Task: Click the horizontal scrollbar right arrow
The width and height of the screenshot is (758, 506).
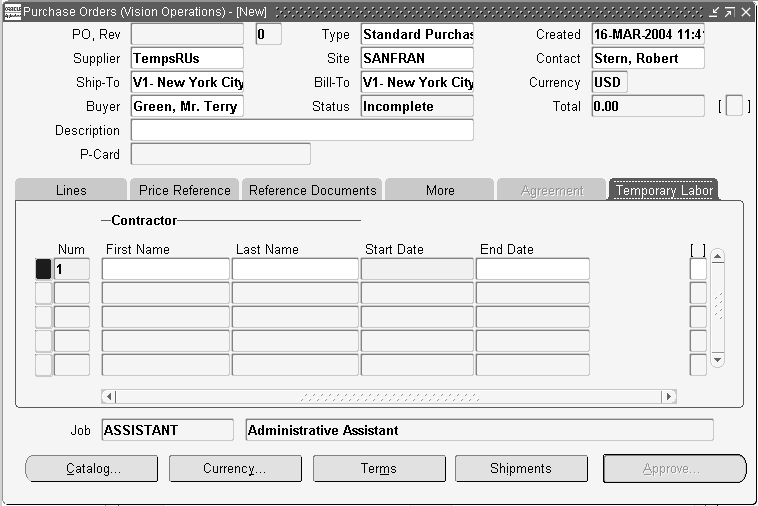Action: (669, 397)
